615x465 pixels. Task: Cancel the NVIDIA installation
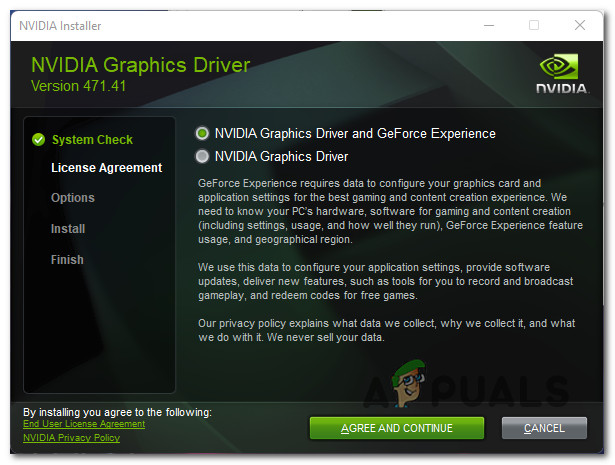click(544, 428)
